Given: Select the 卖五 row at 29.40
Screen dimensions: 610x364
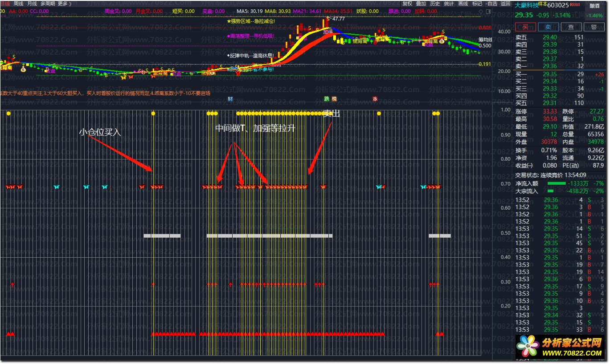Looking at the screenshot, I should (560, 37).
